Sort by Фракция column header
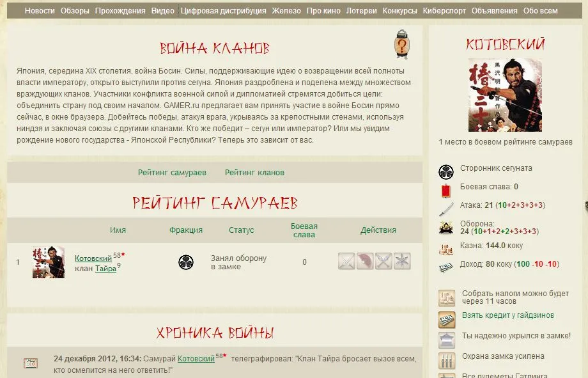The image size is (588, 378). pyautogui.click(x=186, y=230)
